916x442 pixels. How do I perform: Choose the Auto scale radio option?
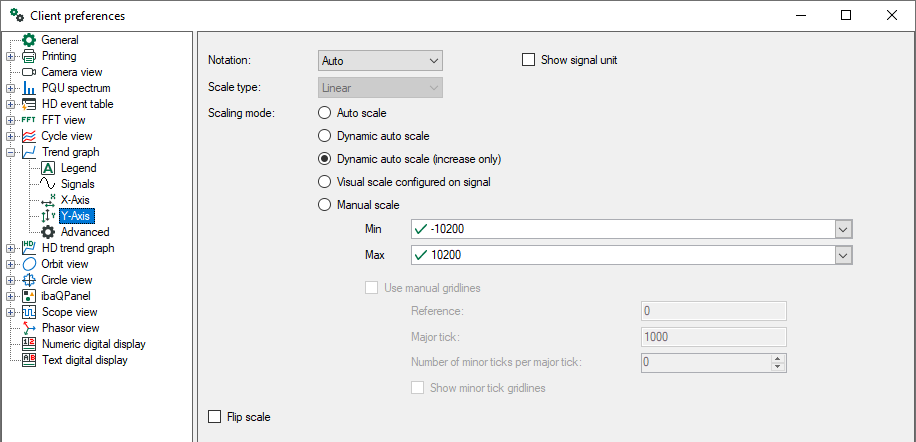pyautogui.click(x=324, y=113)
